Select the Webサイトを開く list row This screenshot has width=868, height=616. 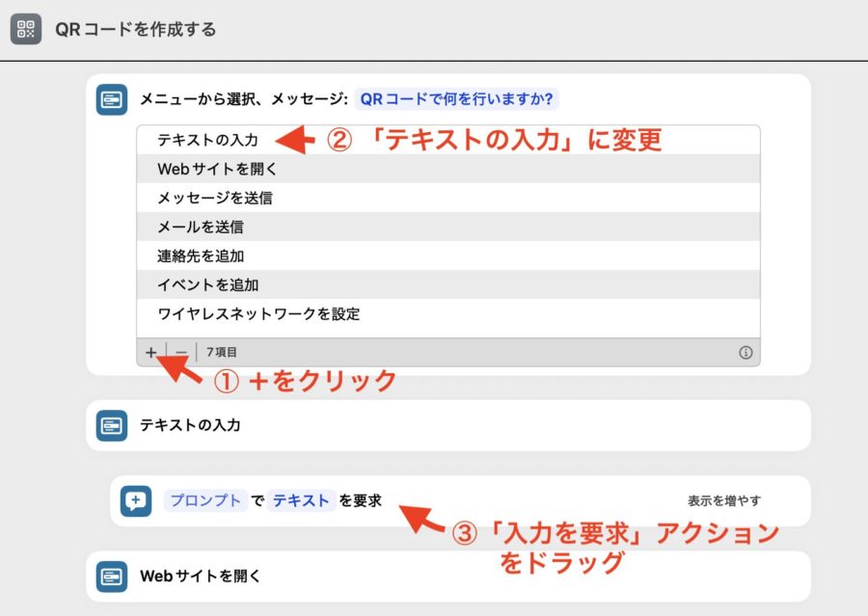(x=217, y=170)
